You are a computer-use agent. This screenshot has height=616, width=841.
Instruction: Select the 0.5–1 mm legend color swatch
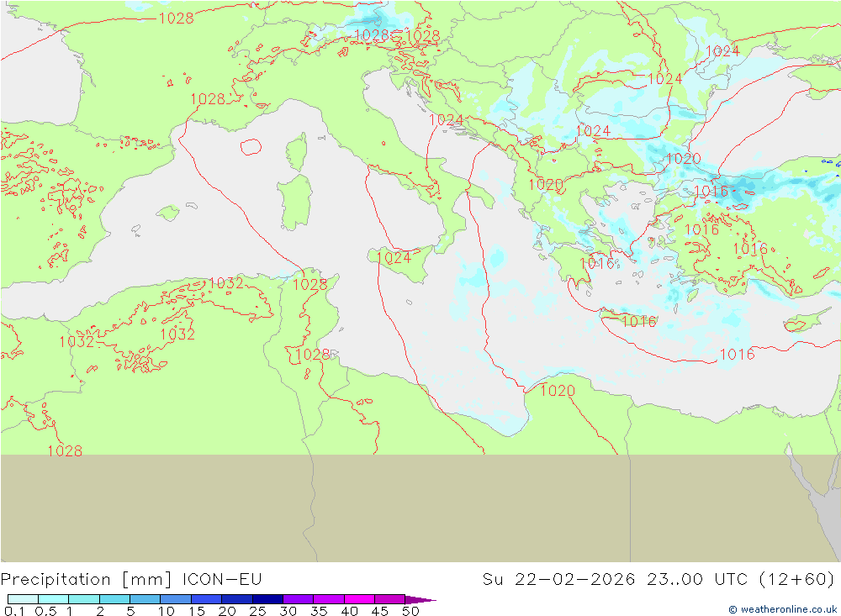[x=54, y=599]
